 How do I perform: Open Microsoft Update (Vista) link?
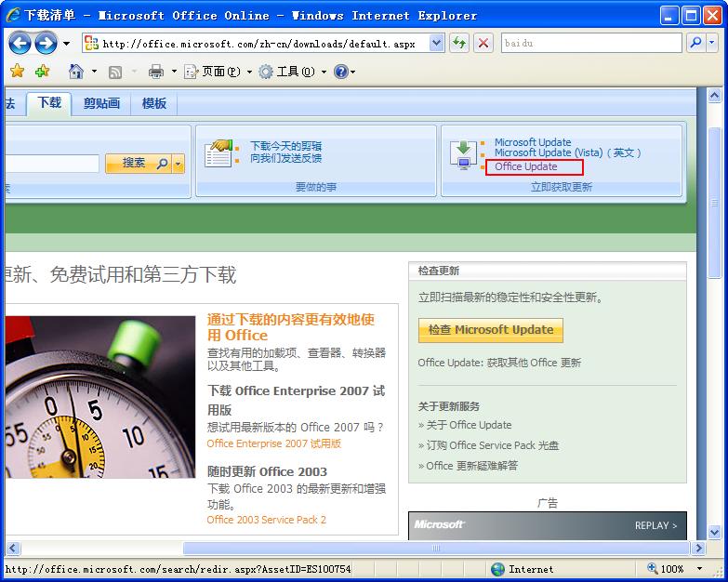click(567, 152)
